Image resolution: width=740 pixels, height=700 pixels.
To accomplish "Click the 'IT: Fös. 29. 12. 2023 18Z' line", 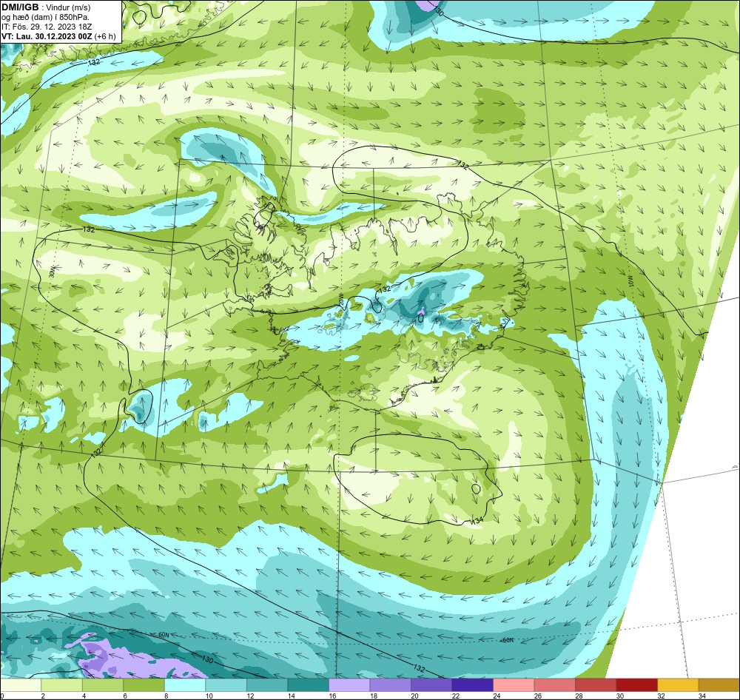I will coord(47,27).
